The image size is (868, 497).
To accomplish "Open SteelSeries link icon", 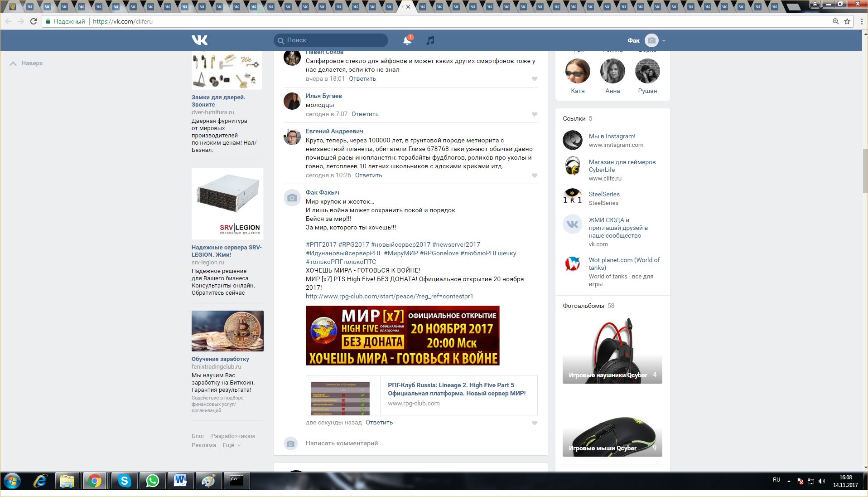I will [x=572, y=196].
